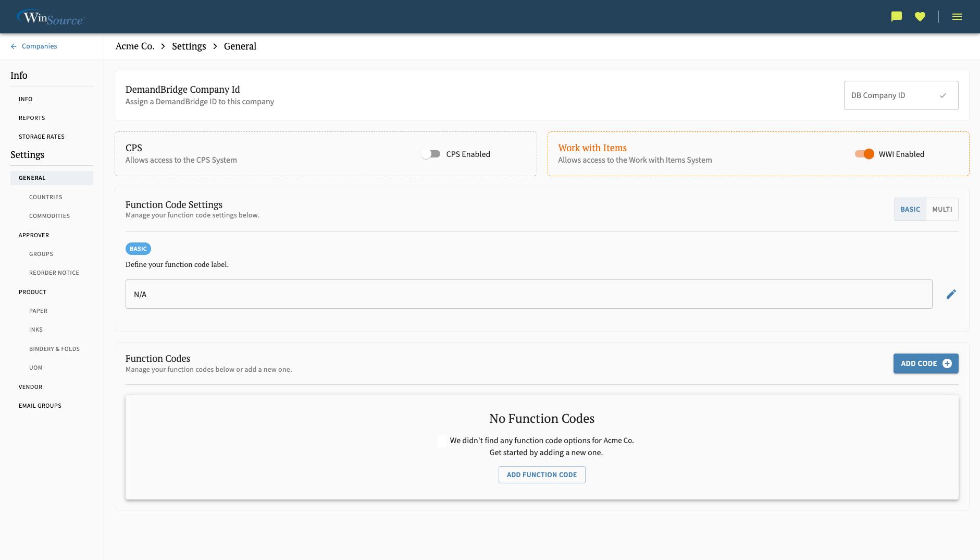Screen dimensions: 980x560
Task: Click the pencil icon to edit the function code label
Action: point(952,294)
